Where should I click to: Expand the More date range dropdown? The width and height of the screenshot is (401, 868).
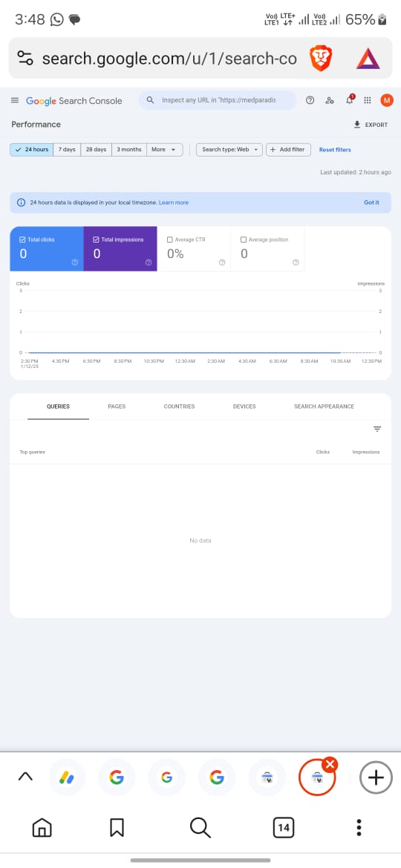(x=165, y=149)
